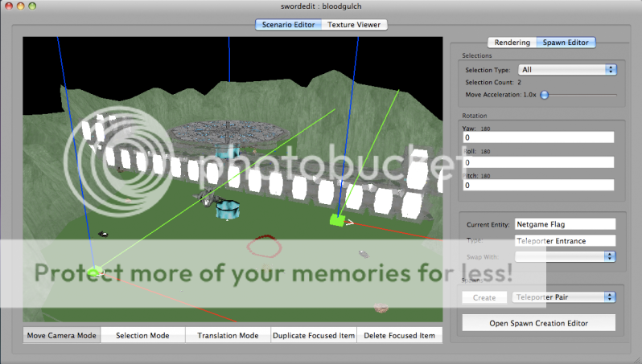Open the Selection Type dropdown
Viewport: 642px width, 364px height.
pos(567,70)
